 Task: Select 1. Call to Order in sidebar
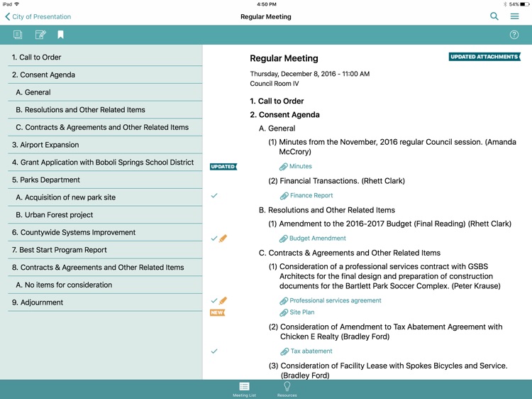click(x=105, y=57)
